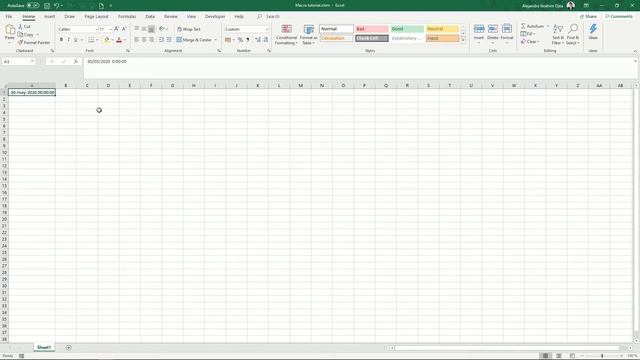Switch to the Insert ribbon tab
640x360 pixels.
point(49,17)
